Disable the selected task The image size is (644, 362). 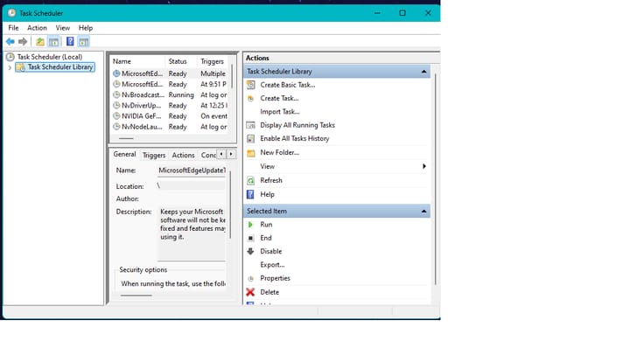click(x=270, y=251)
